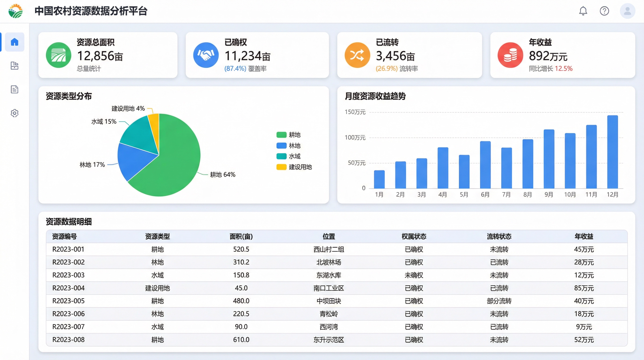Screen dimensions: 644x360
Task: Click the home icon in sidebar
Action: (x=15, y=42)
